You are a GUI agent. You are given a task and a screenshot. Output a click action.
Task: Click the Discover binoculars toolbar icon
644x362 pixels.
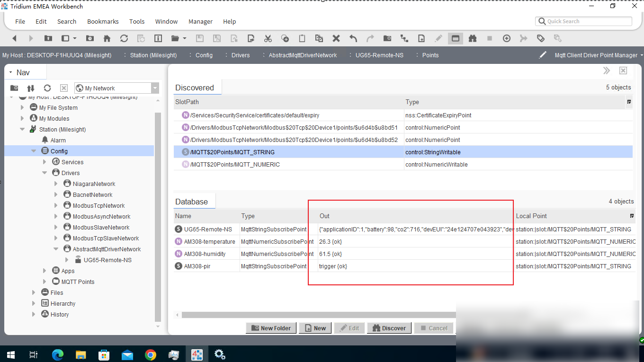pos(472,38)
